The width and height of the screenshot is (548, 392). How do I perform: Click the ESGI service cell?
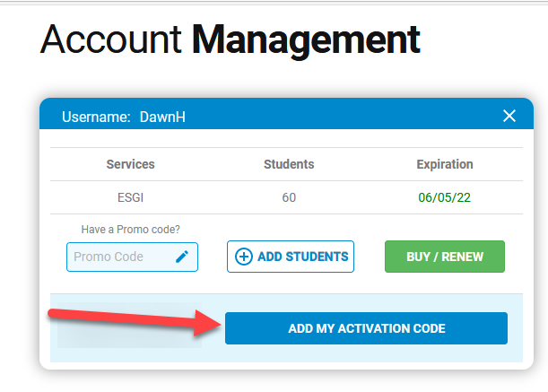[130, 197]
